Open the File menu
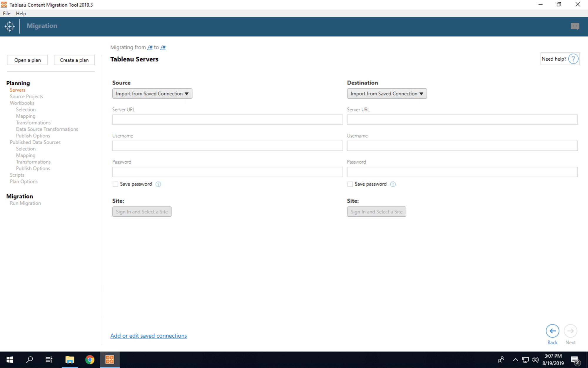 6,14
